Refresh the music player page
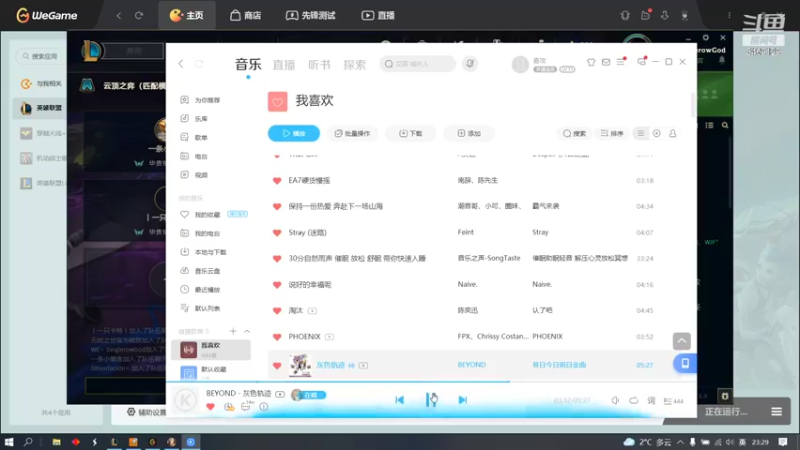800x450 pixels. coord(199,64)
